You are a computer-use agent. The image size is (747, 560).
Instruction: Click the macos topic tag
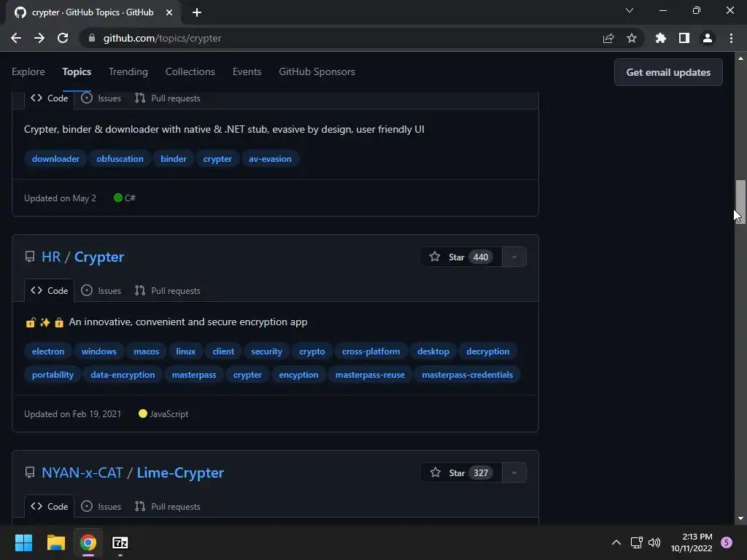pyautogui.click(x=146, y=351)
